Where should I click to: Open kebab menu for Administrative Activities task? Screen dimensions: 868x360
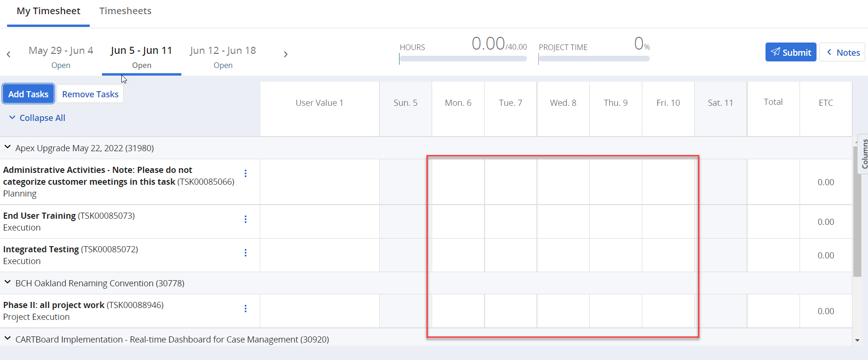[x=246, y=173]
